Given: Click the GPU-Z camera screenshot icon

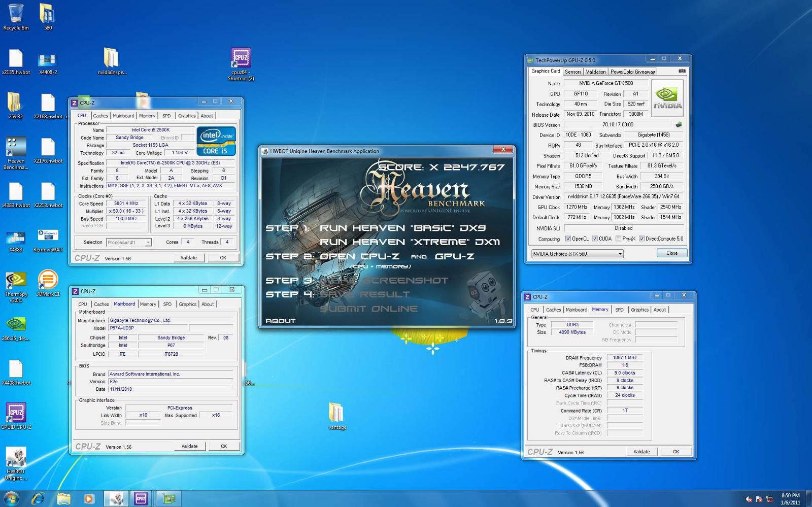Looking at the screenshot, I should (x=682, y=71).
